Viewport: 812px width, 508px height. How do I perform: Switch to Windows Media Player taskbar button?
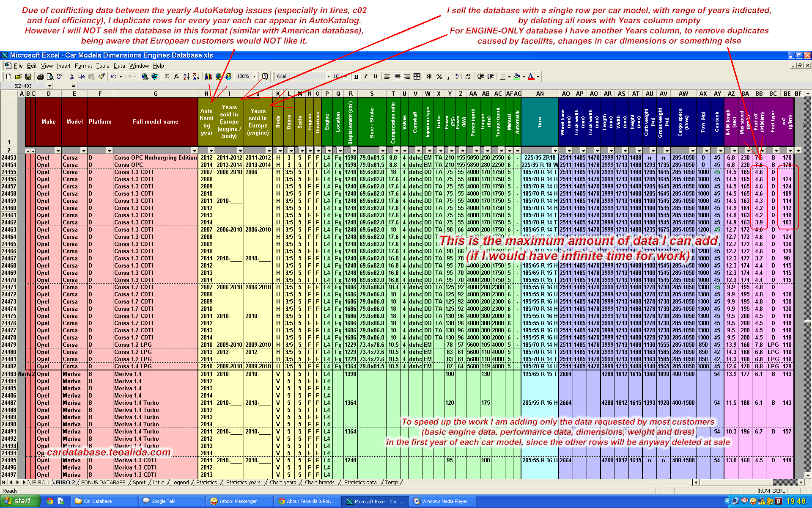click(x=441, y=501)
